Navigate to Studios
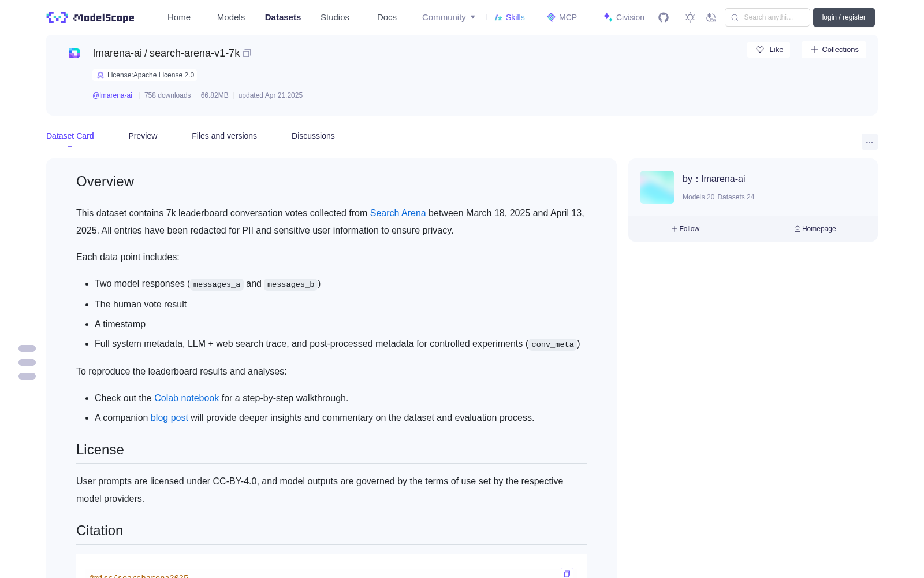Viewport: 924px width, 578px height. coord(335,17)
